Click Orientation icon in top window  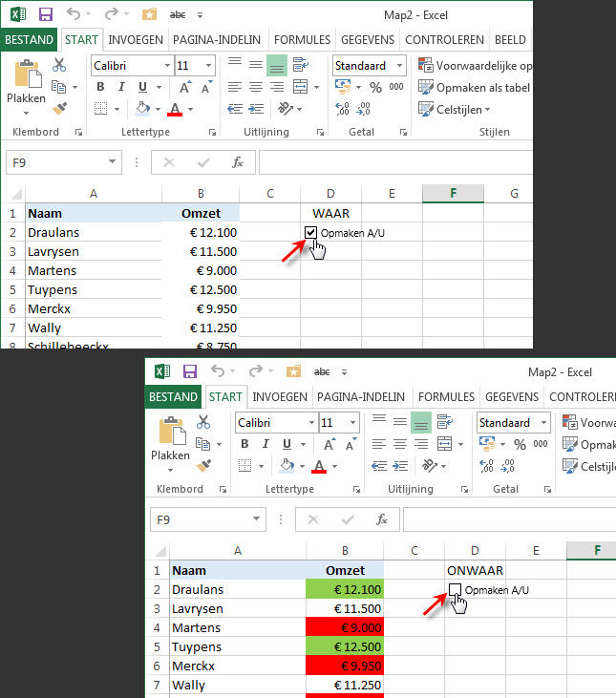[285, 108]
